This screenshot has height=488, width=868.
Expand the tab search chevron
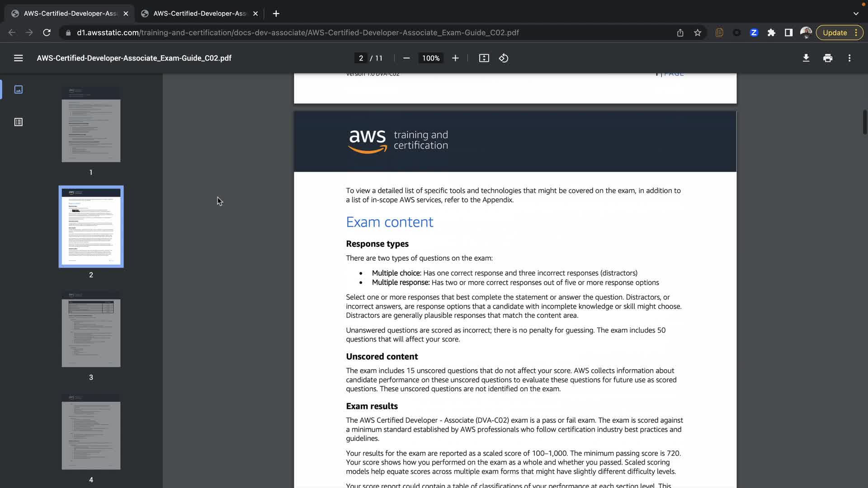[x=856, y=14]
